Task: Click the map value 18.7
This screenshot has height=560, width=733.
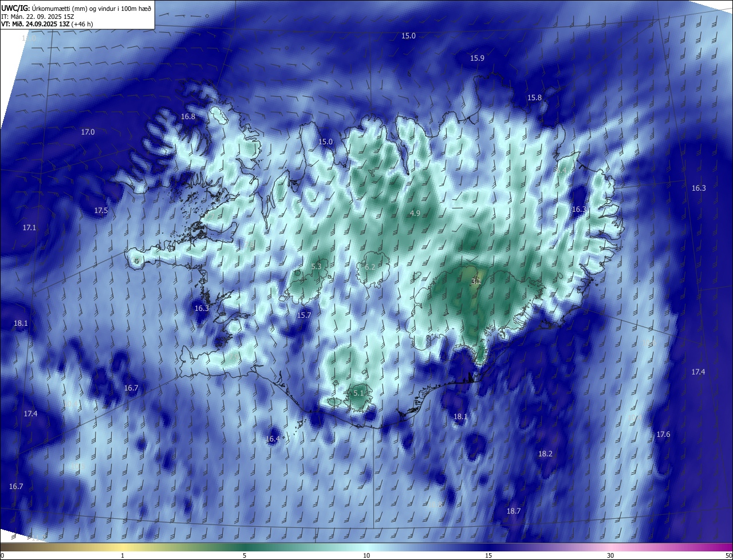Action: (514, 511)
